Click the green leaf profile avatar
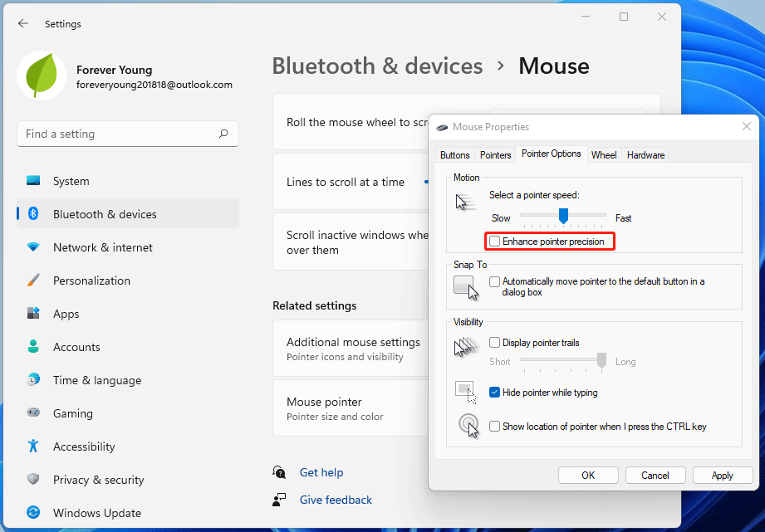Viewport: 765px width, 532px height. (42, 76)
